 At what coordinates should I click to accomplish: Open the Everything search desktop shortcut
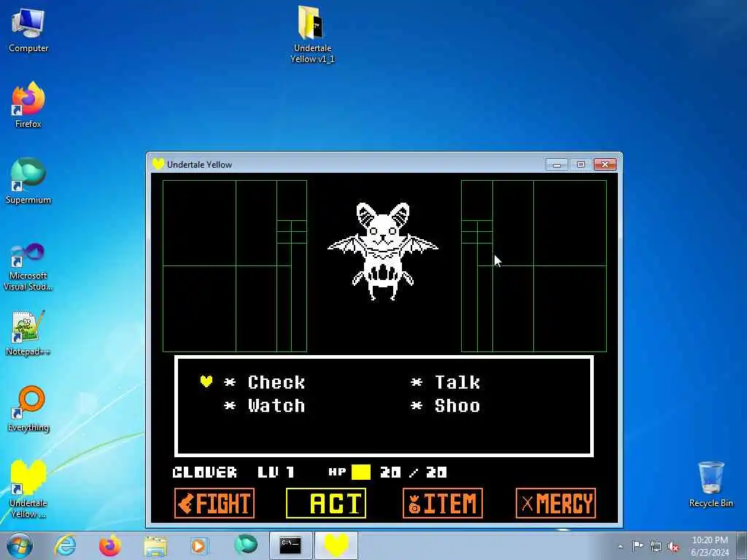click(28, 408)
